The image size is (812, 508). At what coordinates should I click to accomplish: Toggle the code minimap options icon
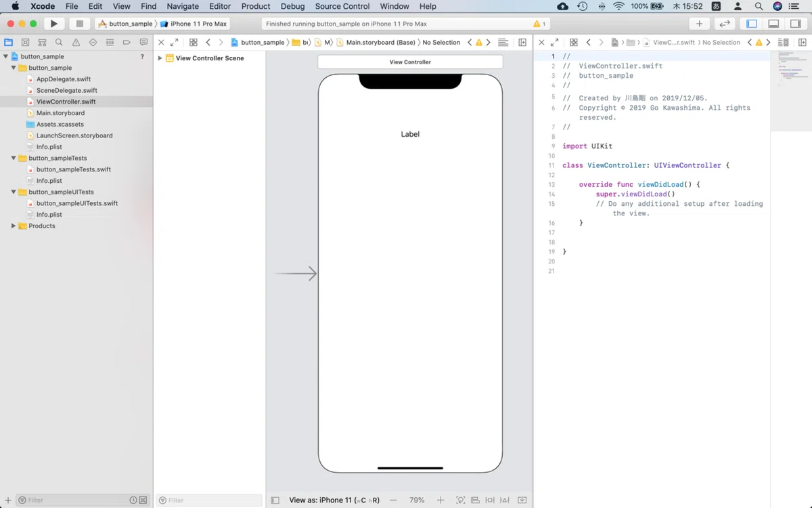784,42
